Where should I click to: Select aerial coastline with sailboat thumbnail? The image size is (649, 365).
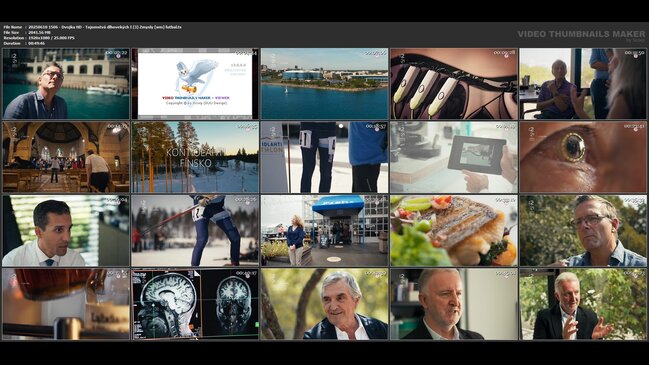coord(324,84)
